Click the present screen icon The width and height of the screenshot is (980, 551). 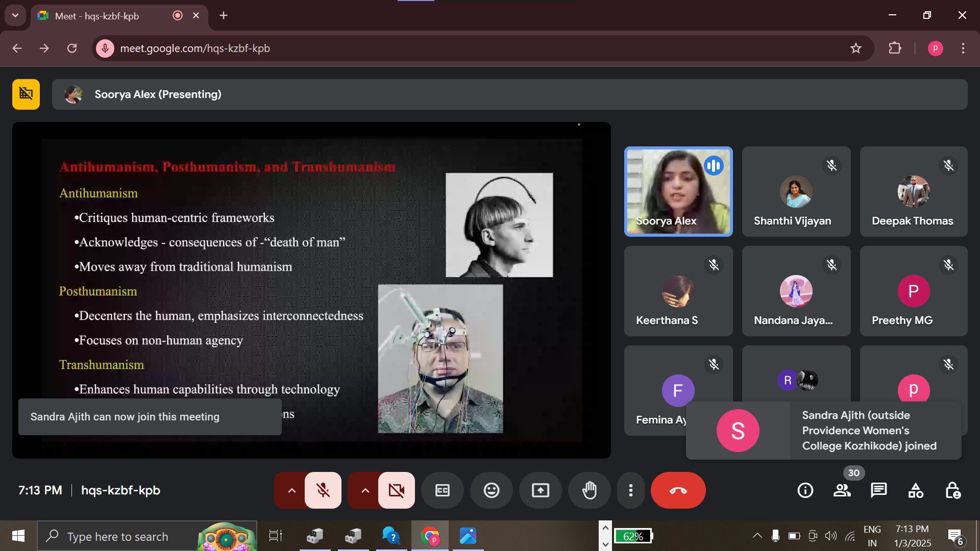click(540, 490)
